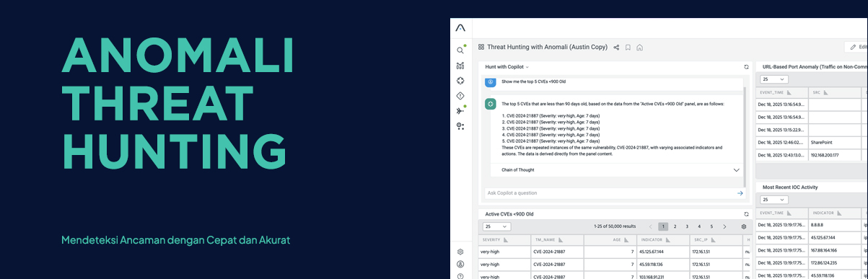Viewport: 868px width, 279px height.
Task: Click the Threat Hunting with Anomali dashboard title
Action: tap(547, 48)
